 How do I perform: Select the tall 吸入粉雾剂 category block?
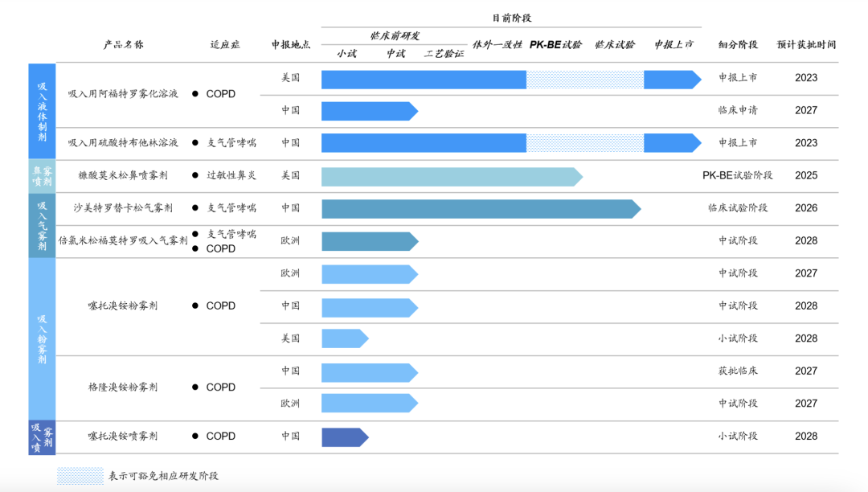42,338
